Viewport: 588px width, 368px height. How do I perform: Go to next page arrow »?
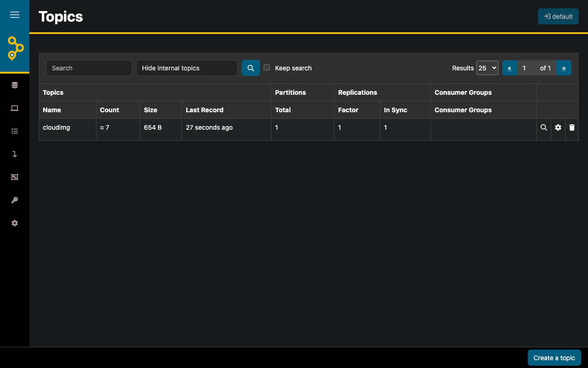tap(564, 68)
